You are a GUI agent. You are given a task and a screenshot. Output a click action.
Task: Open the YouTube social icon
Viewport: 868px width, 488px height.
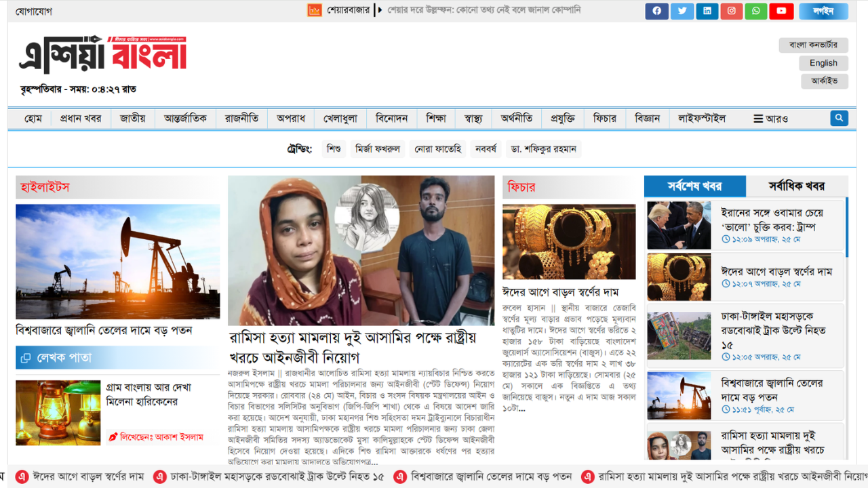[x=781, y=11]
